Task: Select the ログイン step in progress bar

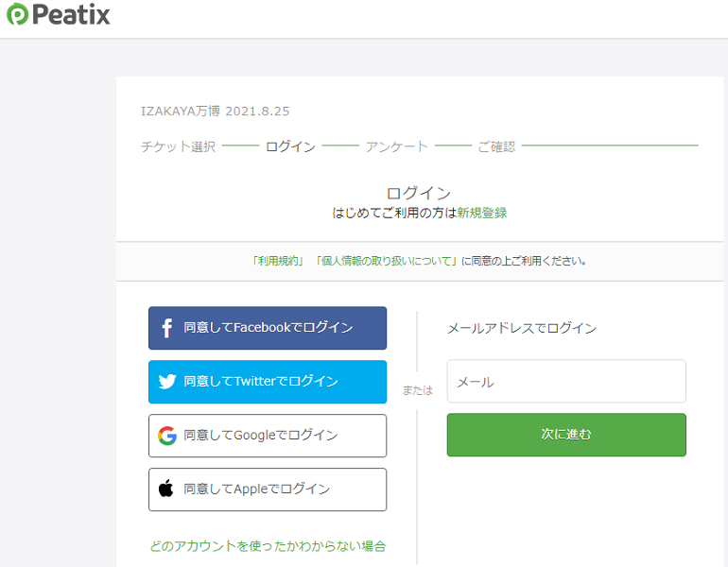Action: (x=290, y=146)
